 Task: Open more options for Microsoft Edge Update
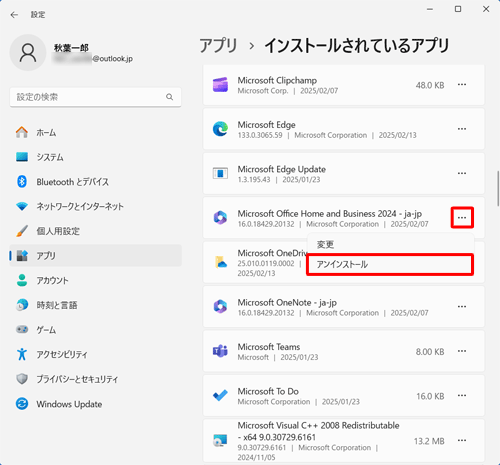pyautogui.click(x=462, y=173)
